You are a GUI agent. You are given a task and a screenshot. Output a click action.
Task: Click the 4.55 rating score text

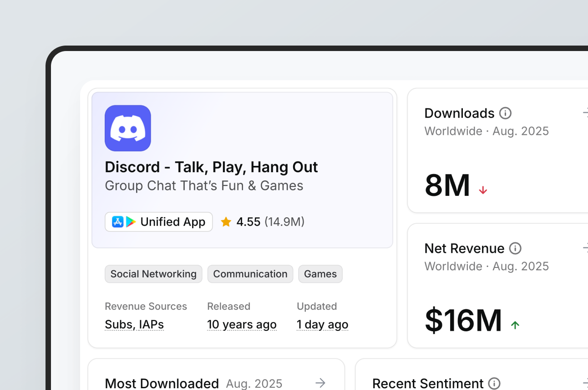(248, 222)
